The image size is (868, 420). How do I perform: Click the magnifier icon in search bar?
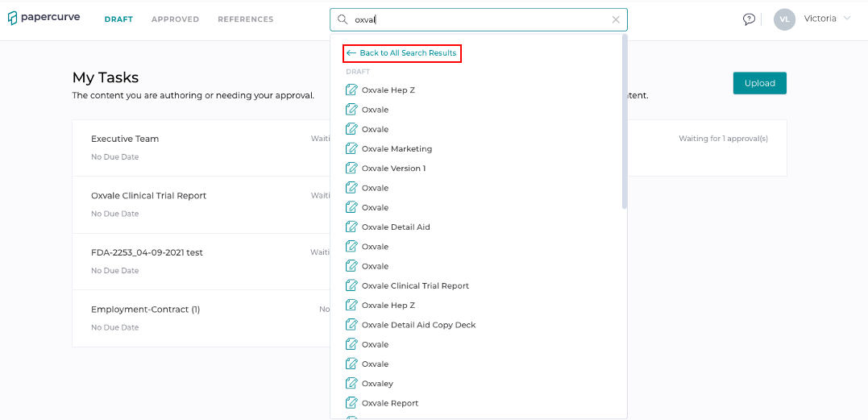tap(343, 19)
